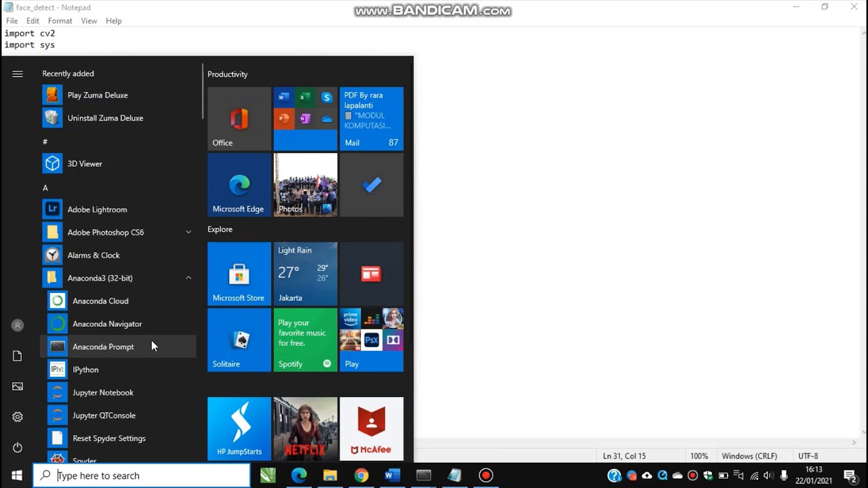Viewport: 868px width, 488px height.
Task: Click the Recently added heading
Action: 68,73
